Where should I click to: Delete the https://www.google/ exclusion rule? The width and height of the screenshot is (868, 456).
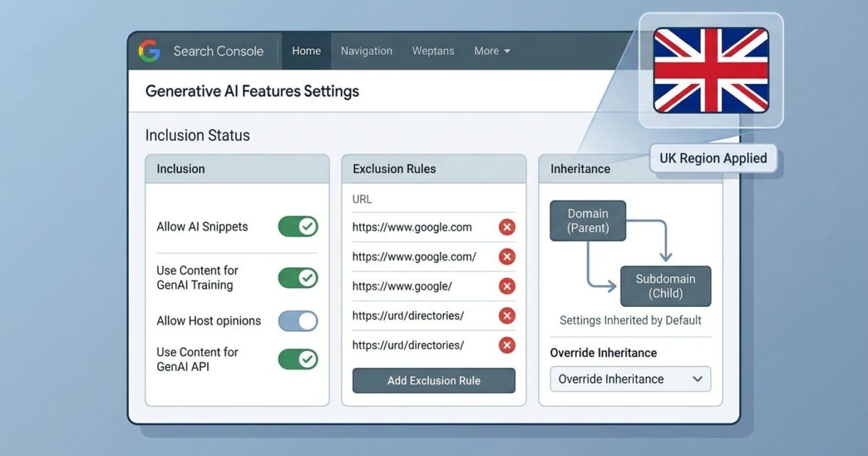507,286
